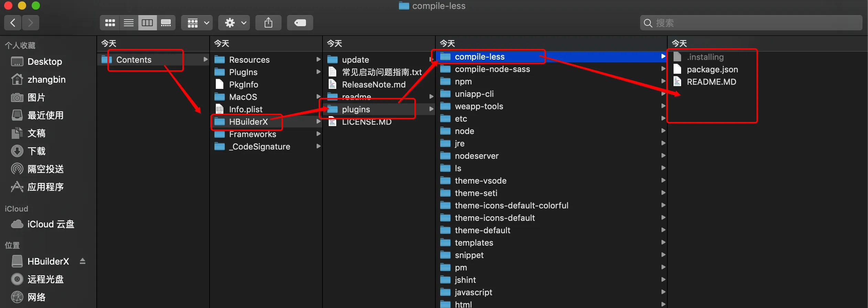This screenshot has width=868, height=308.
Task: Click the Edit Tags button
Action: pyautogui.click(x=300, y=23)
